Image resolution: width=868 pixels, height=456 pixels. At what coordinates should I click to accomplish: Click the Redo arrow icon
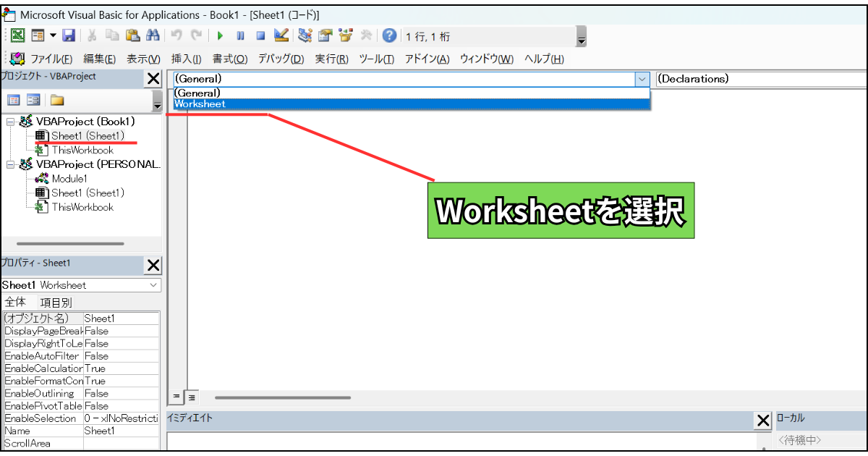[197, 35]
